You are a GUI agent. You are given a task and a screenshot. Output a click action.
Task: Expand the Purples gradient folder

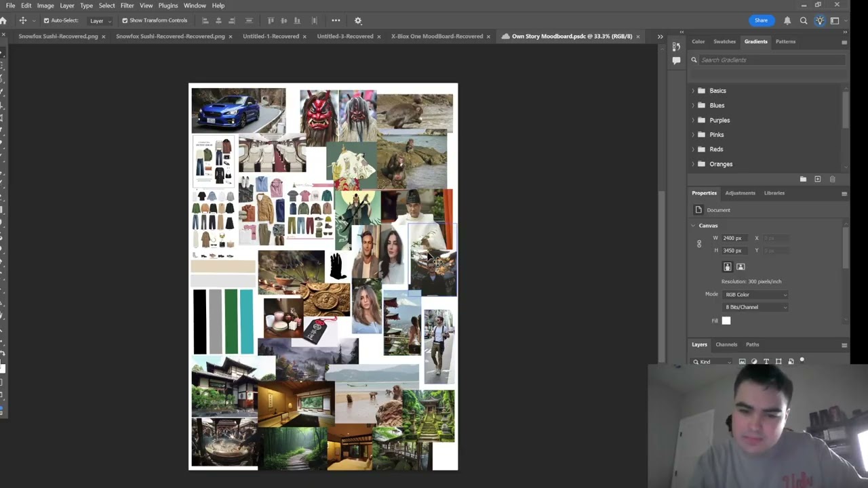(693, 120)
